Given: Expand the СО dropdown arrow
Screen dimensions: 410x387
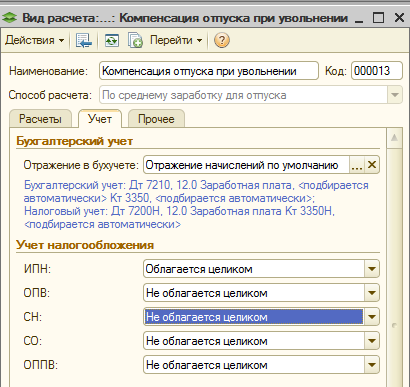Looking at the screenshot, I should tap(372, 341).
